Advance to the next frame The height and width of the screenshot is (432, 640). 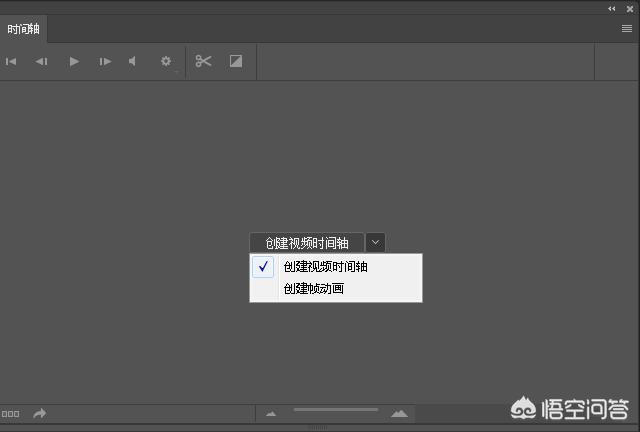tap(105, 62)
